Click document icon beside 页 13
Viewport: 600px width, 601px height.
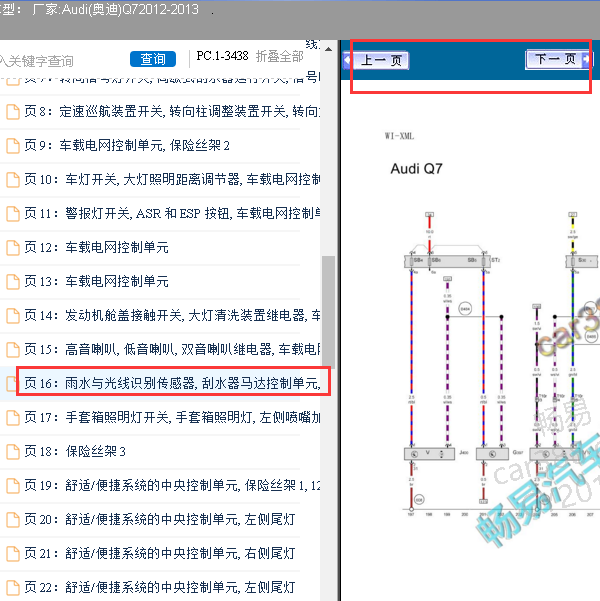pyautogui.click(x=13, y=282)
